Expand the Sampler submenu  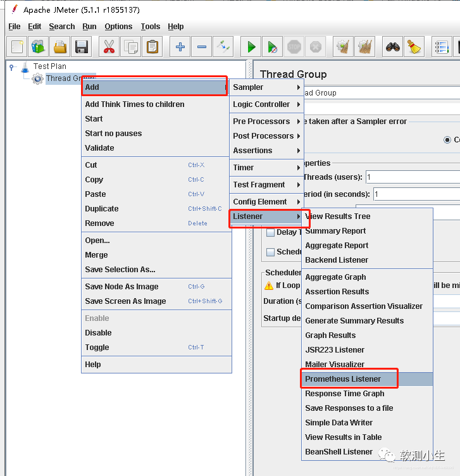[x=266, y=87]
